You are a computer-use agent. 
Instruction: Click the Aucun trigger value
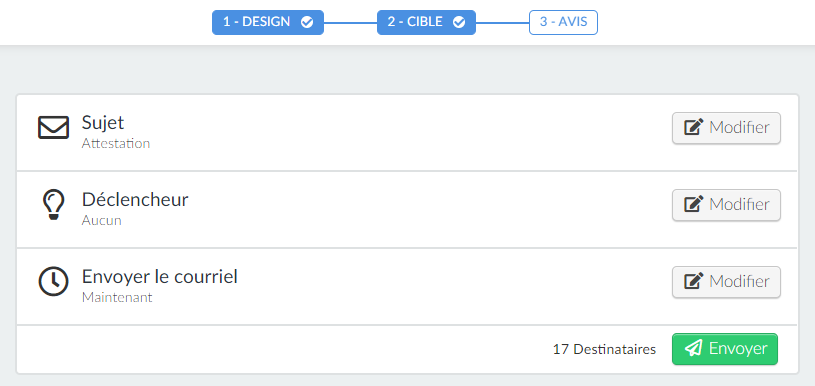pos(101,220)
